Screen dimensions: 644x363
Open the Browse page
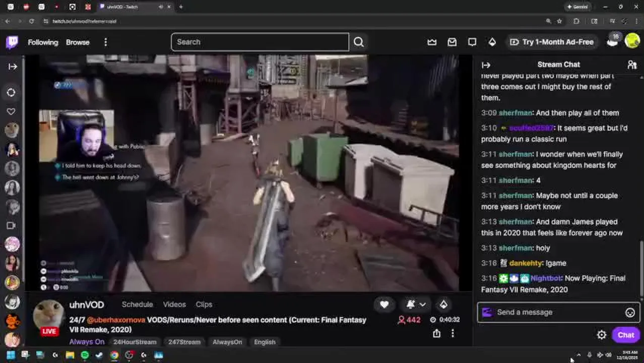pos(78,42)
